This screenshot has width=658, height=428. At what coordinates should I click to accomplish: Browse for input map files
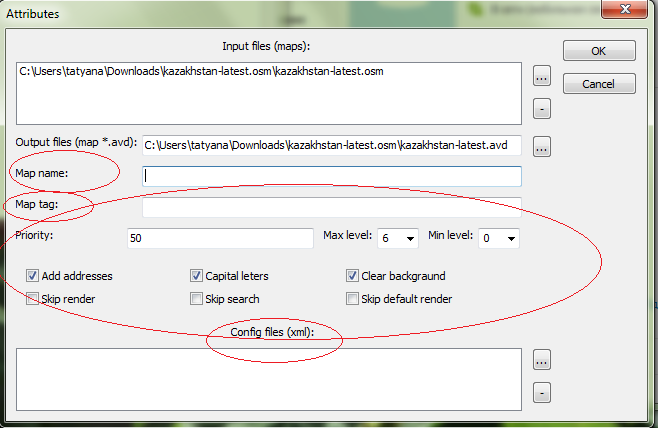point(541,75)
